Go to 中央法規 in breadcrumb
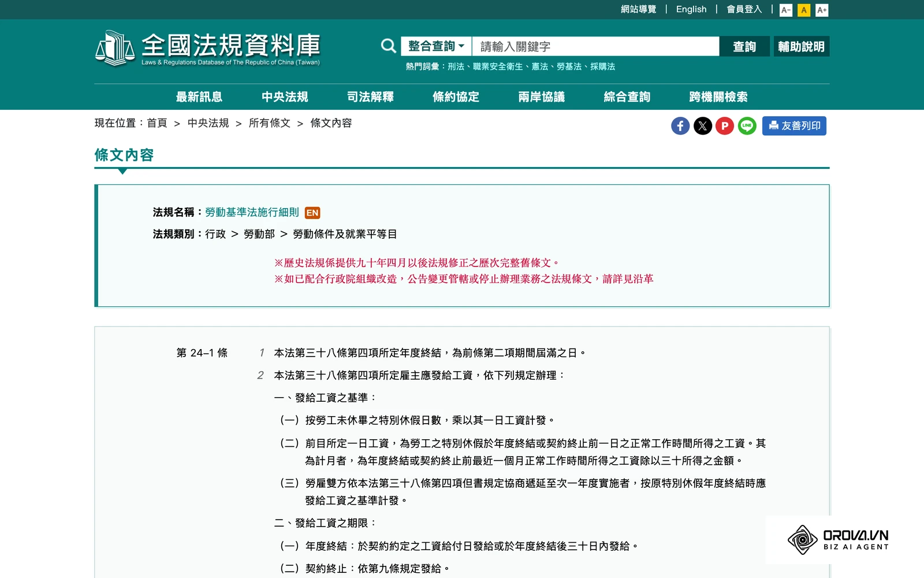This screenshot has height=578, width=924. click(x=208, y=123)
